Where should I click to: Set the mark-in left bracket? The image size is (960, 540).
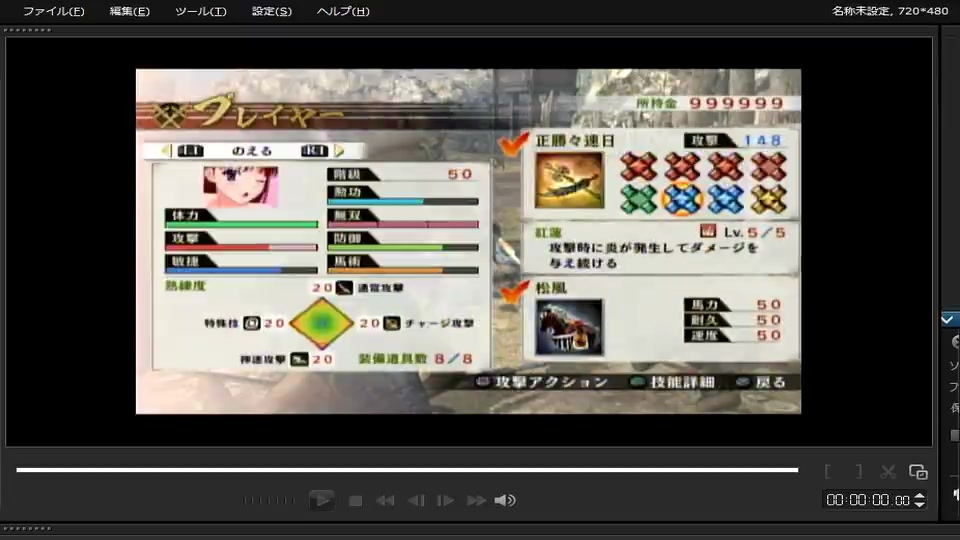(x=828, y=471)
